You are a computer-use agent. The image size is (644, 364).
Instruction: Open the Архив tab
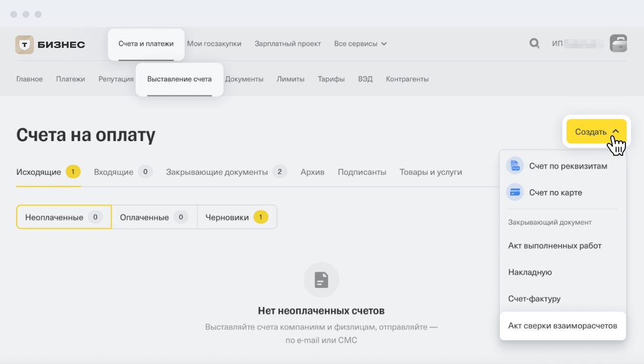tap(312, 172)
